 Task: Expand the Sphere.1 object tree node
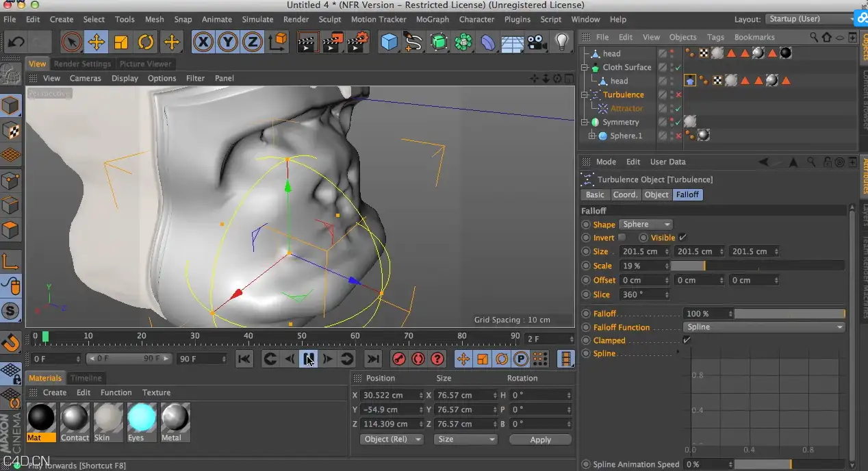592,136
